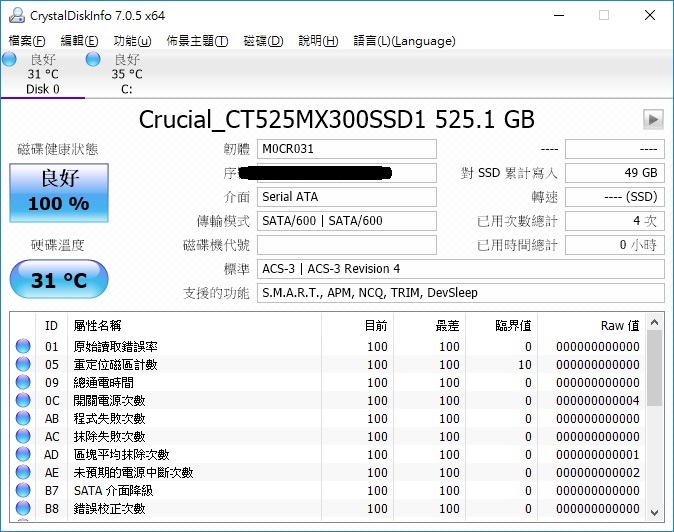Click scroll down arrow of attribute list
The height and width of the screenshot is (532, 674).
(x=654, y=512)
